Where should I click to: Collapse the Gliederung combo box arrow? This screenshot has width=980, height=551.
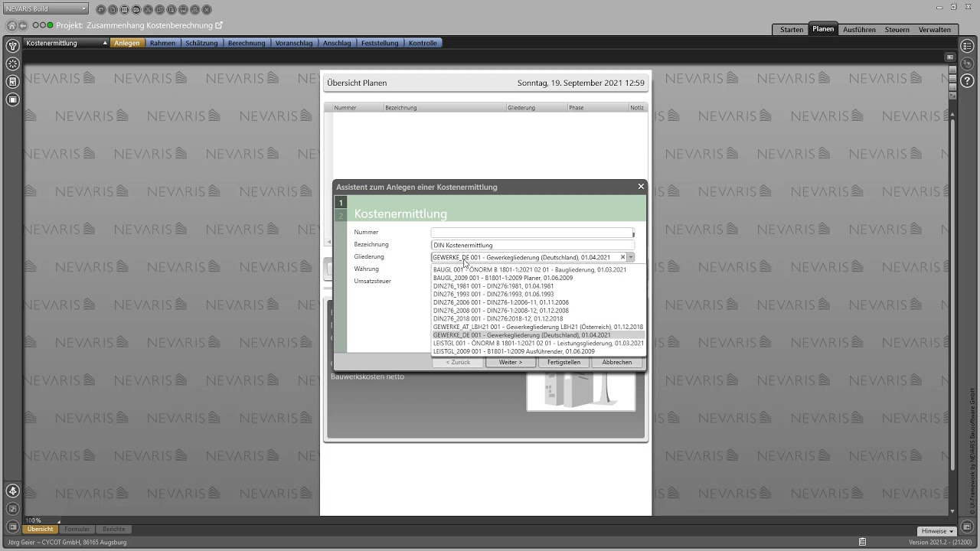[x=631, y=257]
